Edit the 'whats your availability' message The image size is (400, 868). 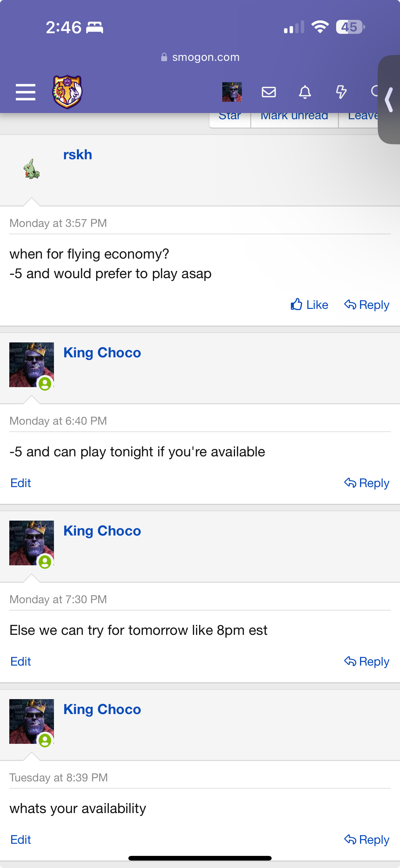tap(20, 840)
